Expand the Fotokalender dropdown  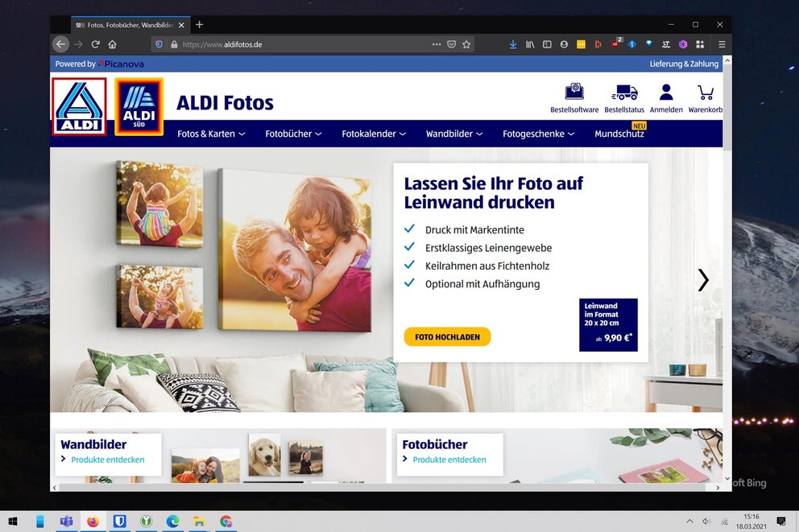(374, 134)
